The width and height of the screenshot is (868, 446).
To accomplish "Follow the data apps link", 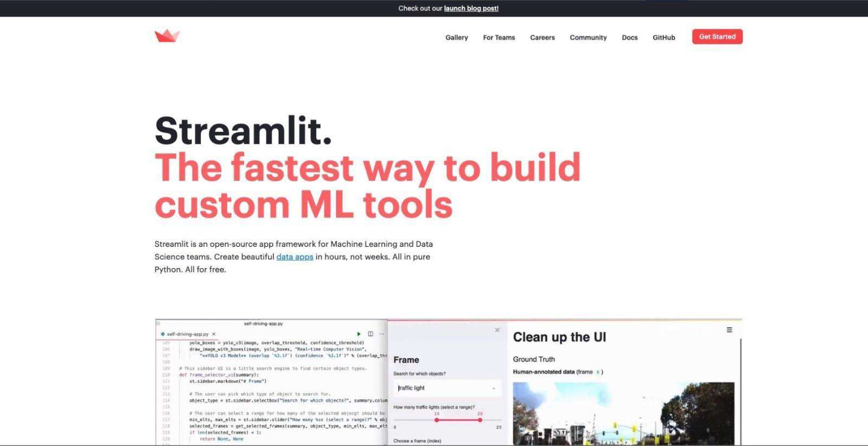I will [x=295, y=257].
